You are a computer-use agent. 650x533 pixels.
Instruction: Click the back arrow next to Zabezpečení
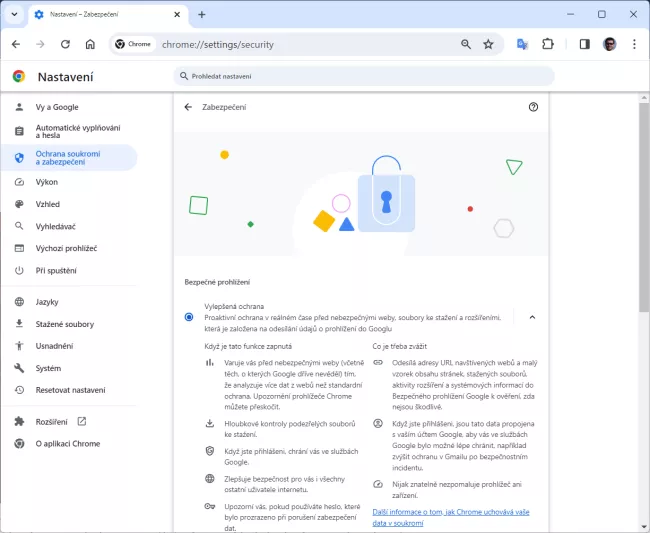(188, 107)
